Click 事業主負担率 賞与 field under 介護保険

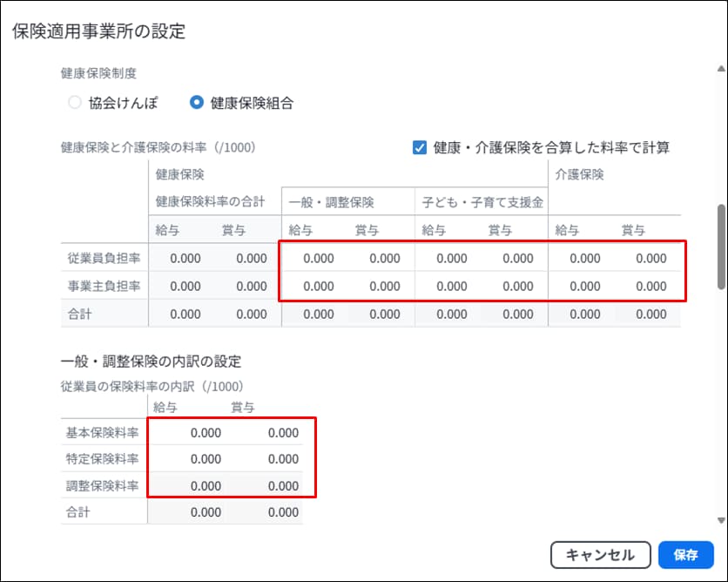(x=649, y=286)
